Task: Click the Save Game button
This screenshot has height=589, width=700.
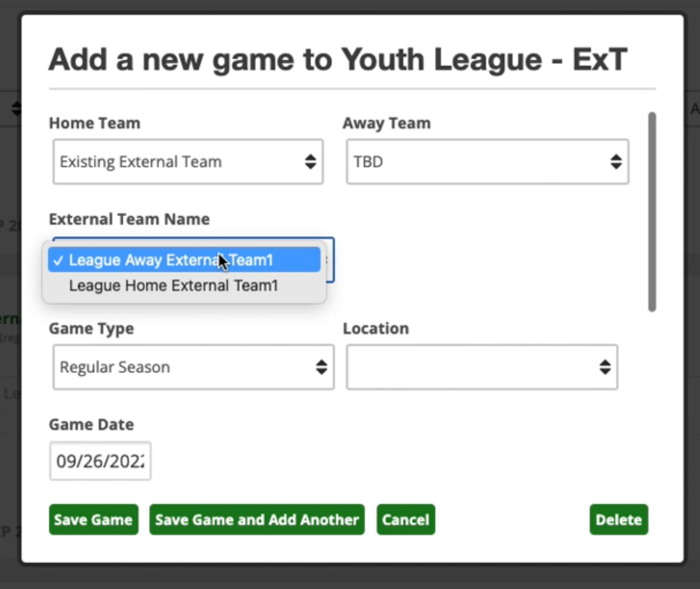Action: pyautogui.click(x=93, y=519)
